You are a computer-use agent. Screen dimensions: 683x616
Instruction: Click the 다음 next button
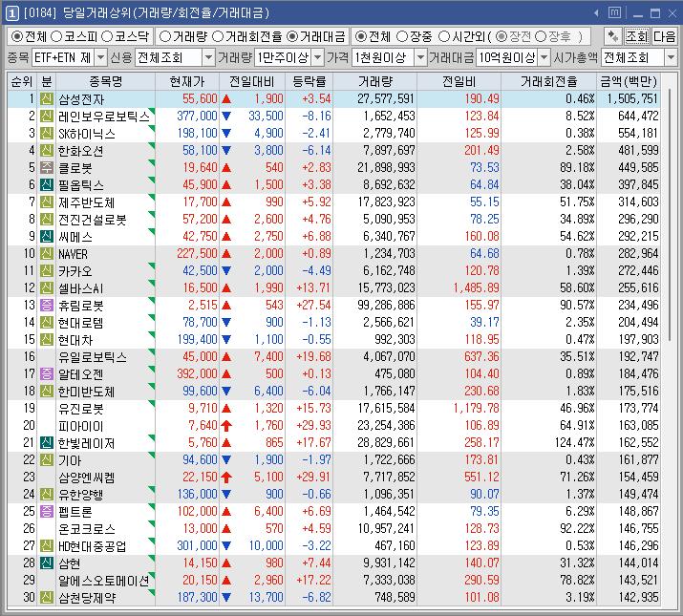(x=664, y=36)
